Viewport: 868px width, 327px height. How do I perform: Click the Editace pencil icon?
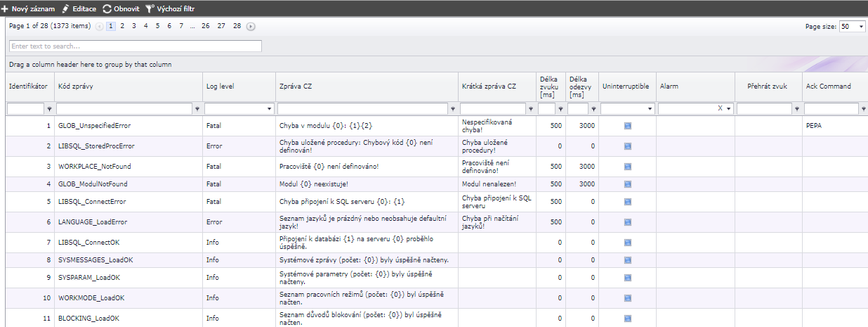tap(66, 9)
